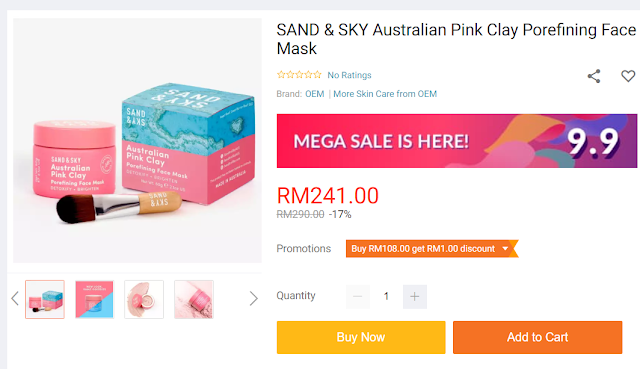
Task: Click the main product image
Action: (137, 140)
